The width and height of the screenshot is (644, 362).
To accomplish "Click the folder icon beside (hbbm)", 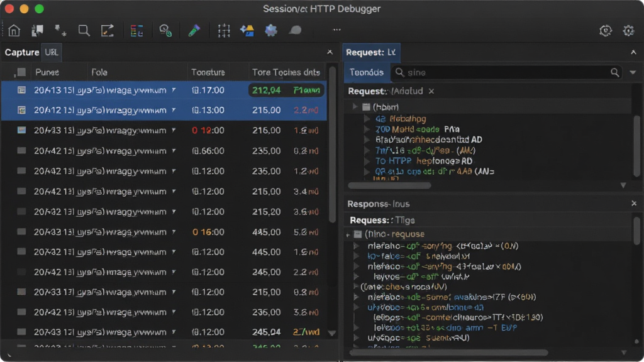I will click(x=367, y=107).
